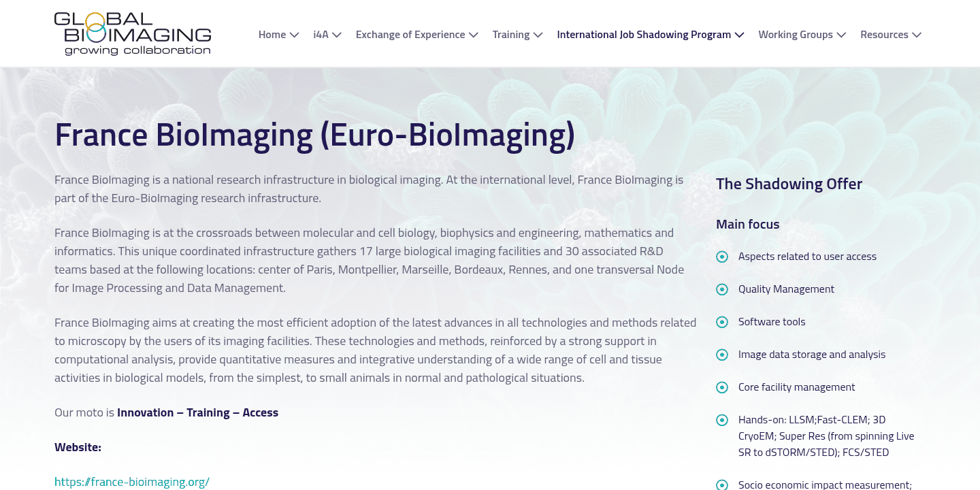Select the icon beside Image data storage and analysis

pyautogui.click(x=721, y=355)
